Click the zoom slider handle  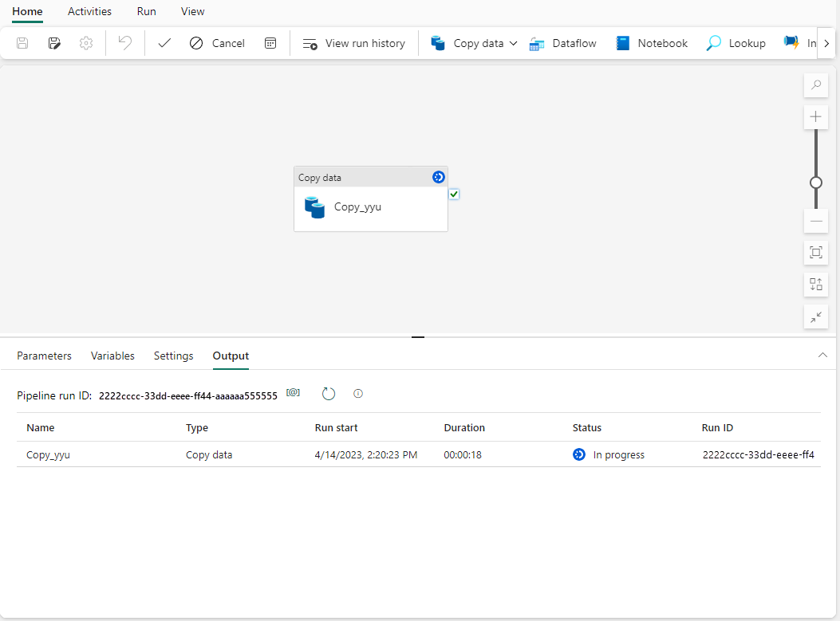[816, 183]
